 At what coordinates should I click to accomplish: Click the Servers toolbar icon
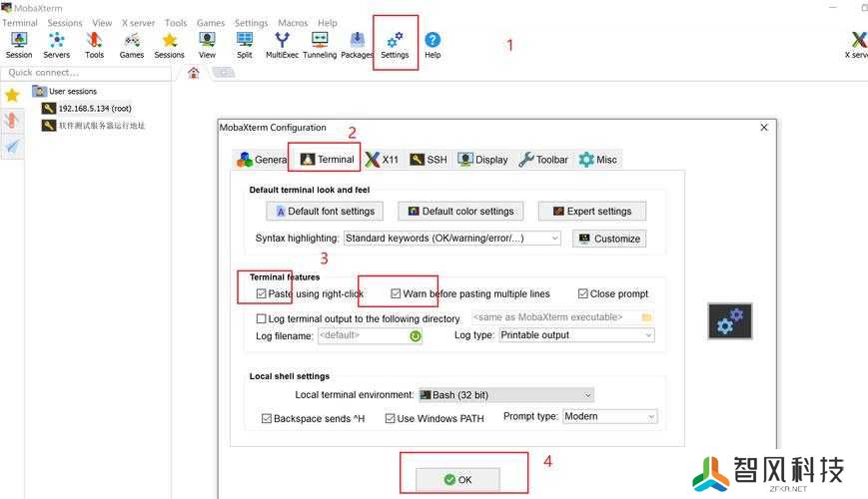tap(57, 45)
